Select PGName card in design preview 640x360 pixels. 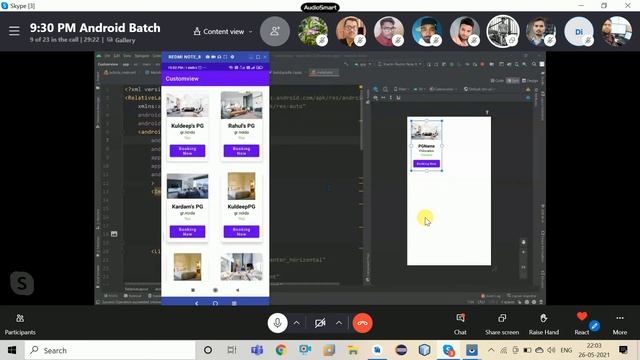click(427, 146)
